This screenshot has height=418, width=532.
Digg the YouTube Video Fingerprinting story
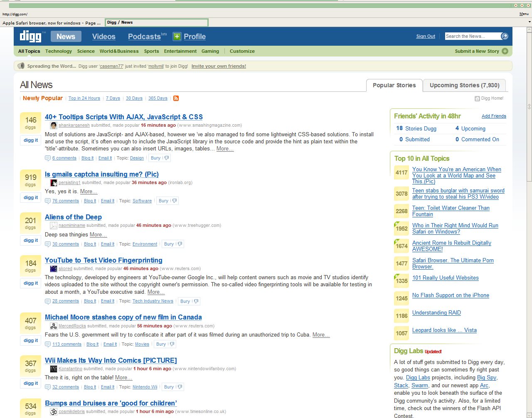pyautogui.click(x=31, y=283)
